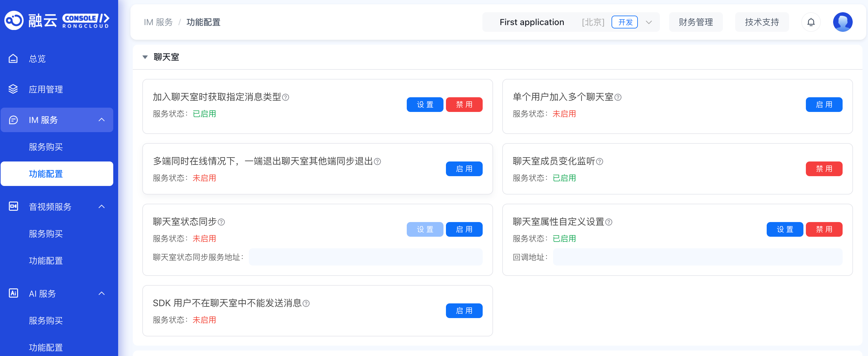The width and height of the screenshot is (868, 356).
Task: Click the IM 服务 breadcrumb link
Action: click(x=158, y=22)
